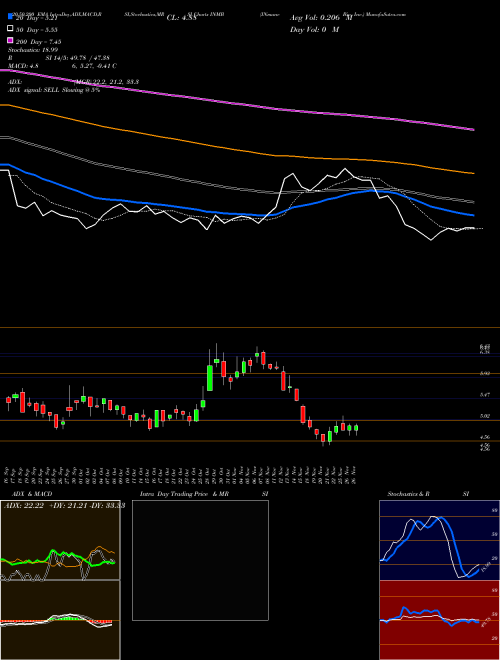
Task: Click the 'Avg Vol: 0.206 M' text
Action: click(x=321, y=18)
